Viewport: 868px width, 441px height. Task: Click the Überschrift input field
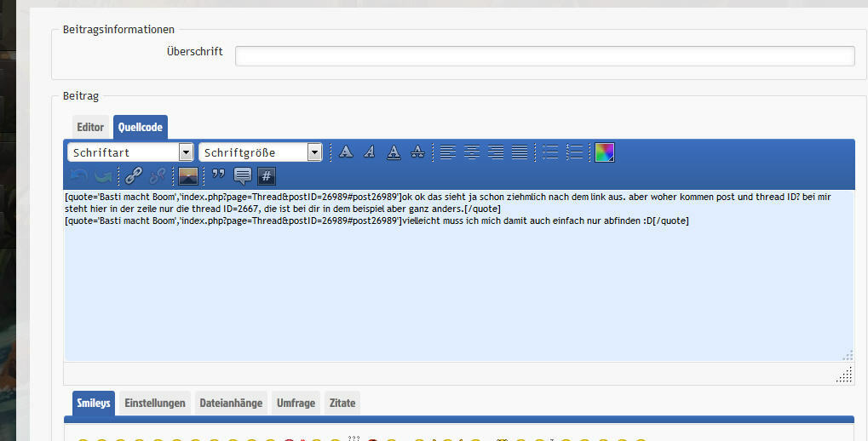[544, 56]
